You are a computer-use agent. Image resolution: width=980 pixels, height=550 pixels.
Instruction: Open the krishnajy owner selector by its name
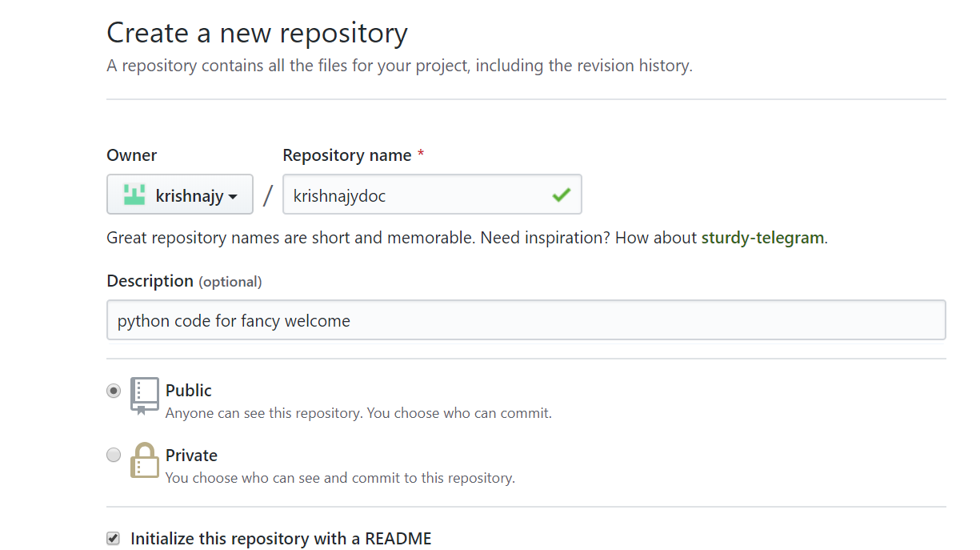coord(189,195)
